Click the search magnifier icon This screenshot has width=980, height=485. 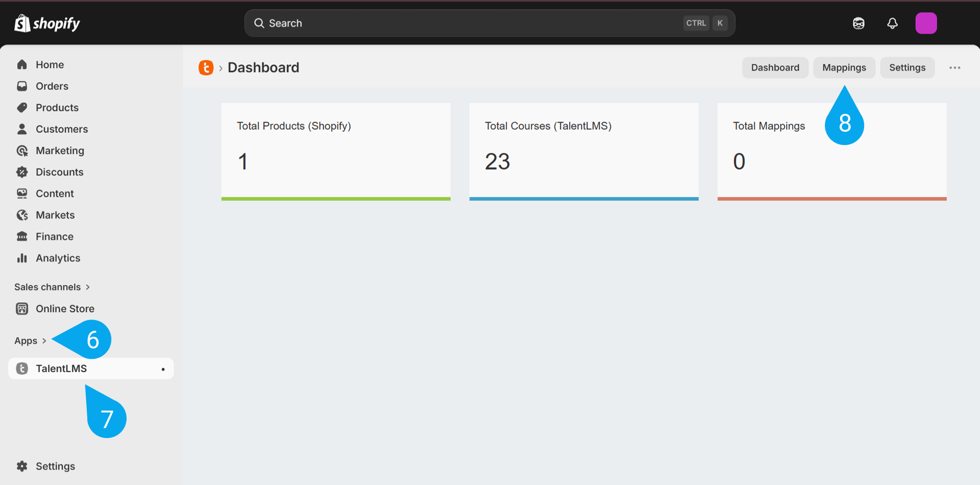coord(259,23)
